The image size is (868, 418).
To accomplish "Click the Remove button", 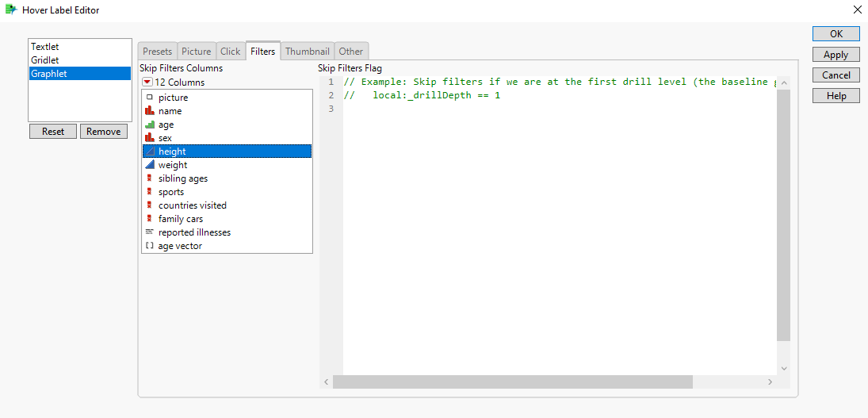I will [x=104, y=132].
